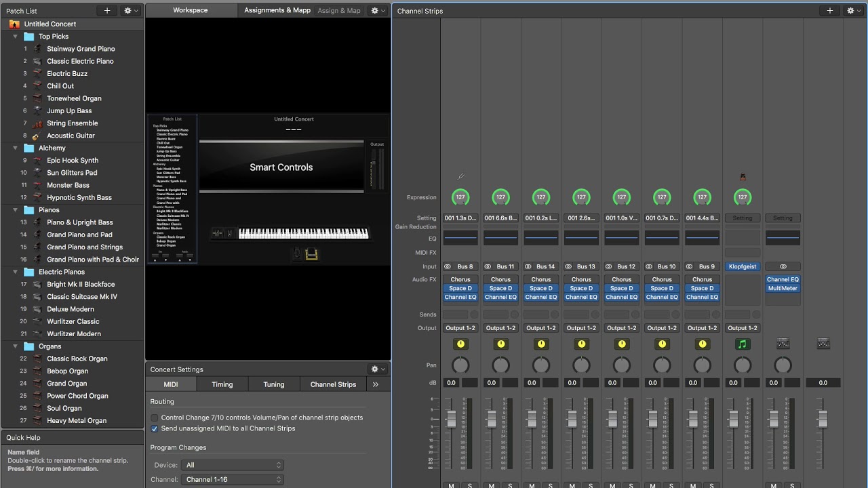The width and height of the screenshot is (868, 488).
Task: Collapse the Pianos folder
Action: pyautogui.click(x=15, y=210)
